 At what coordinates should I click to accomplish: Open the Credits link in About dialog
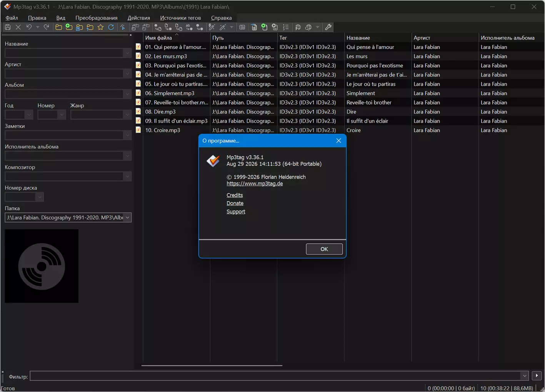point(235,195)
